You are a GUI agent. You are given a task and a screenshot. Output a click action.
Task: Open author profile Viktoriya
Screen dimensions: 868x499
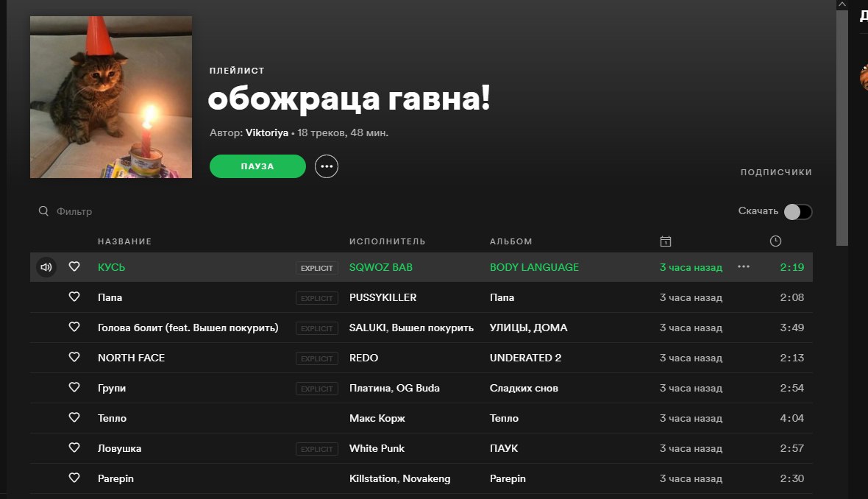267,133
